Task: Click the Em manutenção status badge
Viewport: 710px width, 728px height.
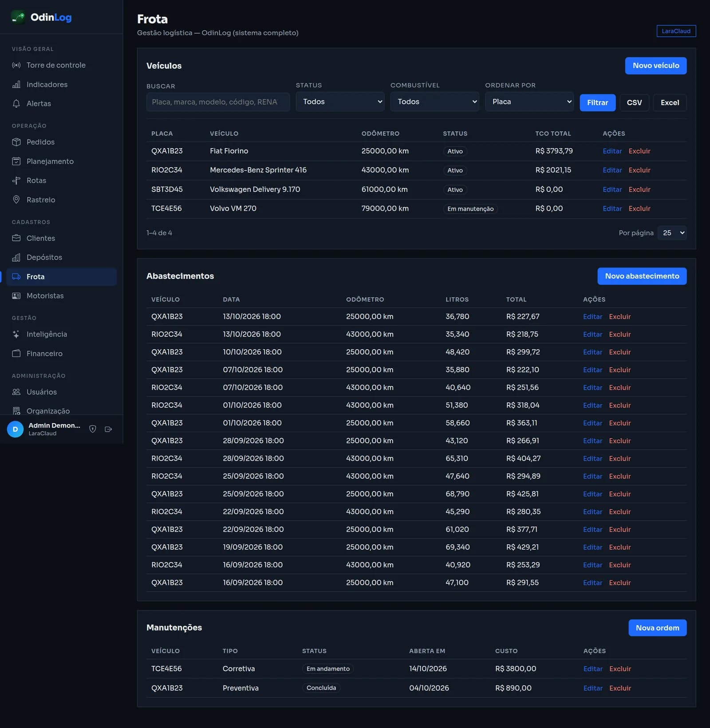Action: click(x=470, y=209)
